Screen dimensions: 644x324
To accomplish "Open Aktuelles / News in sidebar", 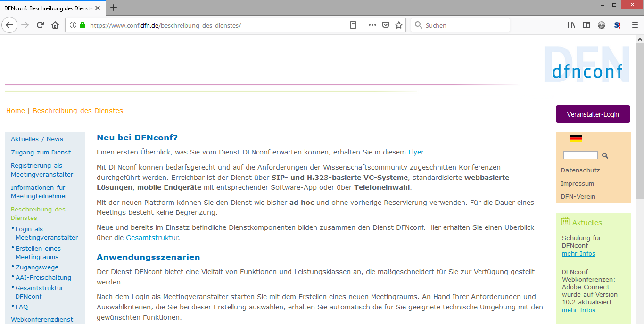I will 37,139.
